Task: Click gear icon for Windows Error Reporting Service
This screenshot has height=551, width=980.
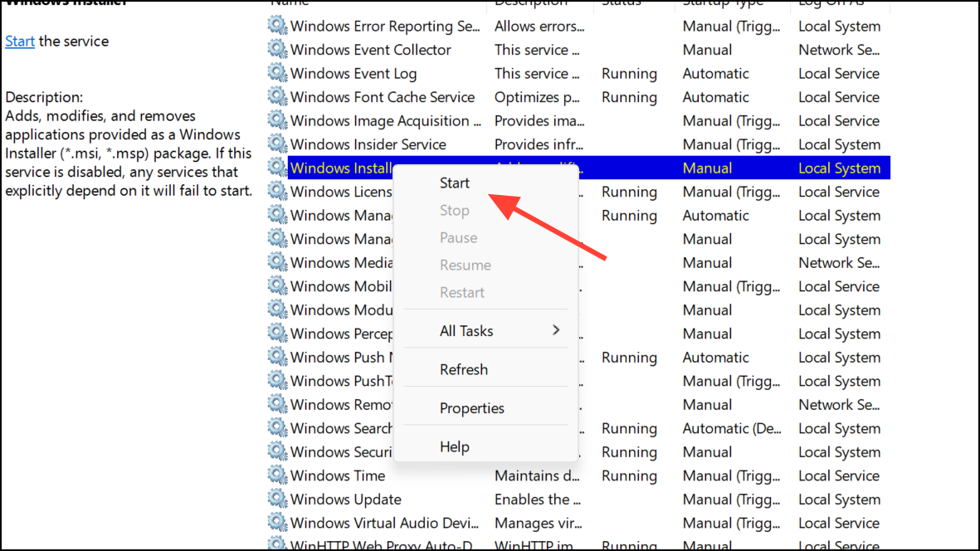Action: tap(277, 26)
